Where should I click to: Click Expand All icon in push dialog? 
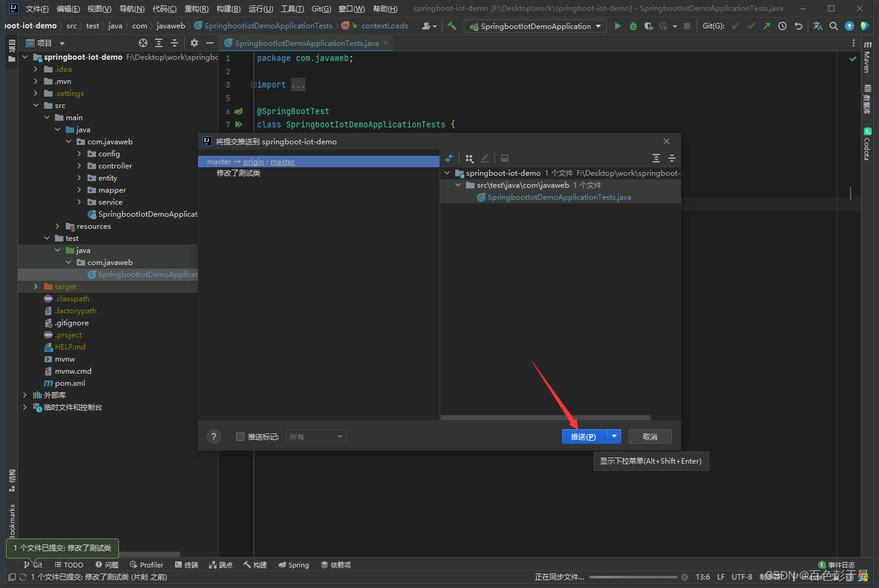click(x=656, y=158)
